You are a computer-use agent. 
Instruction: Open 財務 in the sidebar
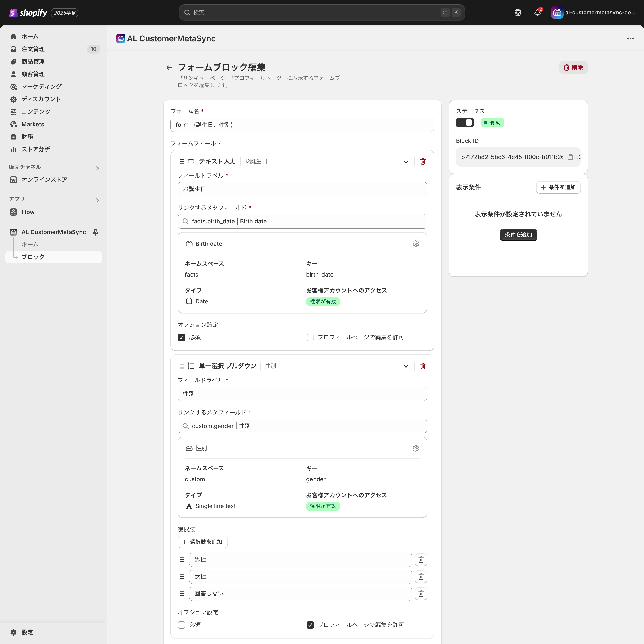pyautogui.click(x=54, y=137)
